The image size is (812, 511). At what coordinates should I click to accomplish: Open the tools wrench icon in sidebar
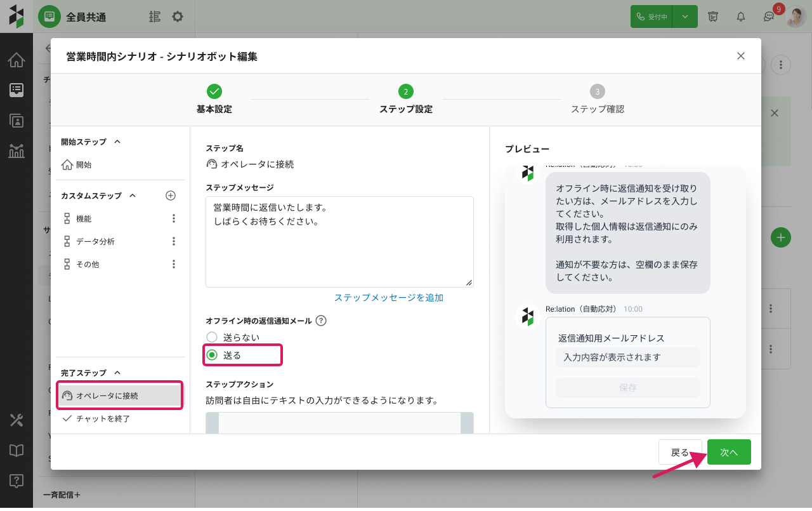[16, 420]
